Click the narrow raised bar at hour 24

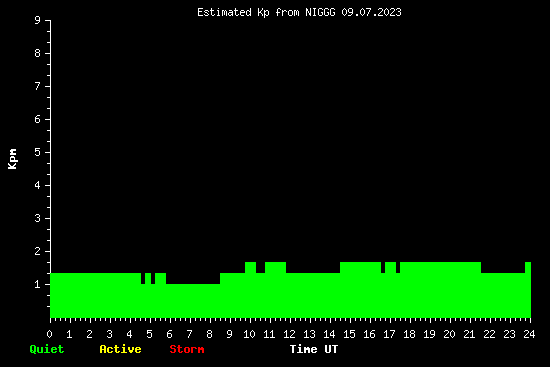pos(528,290)
